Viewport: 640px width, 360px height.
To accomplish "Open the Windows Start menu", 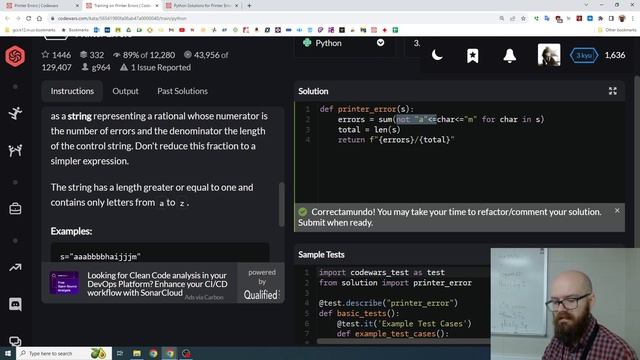I will tap(8, 353).
